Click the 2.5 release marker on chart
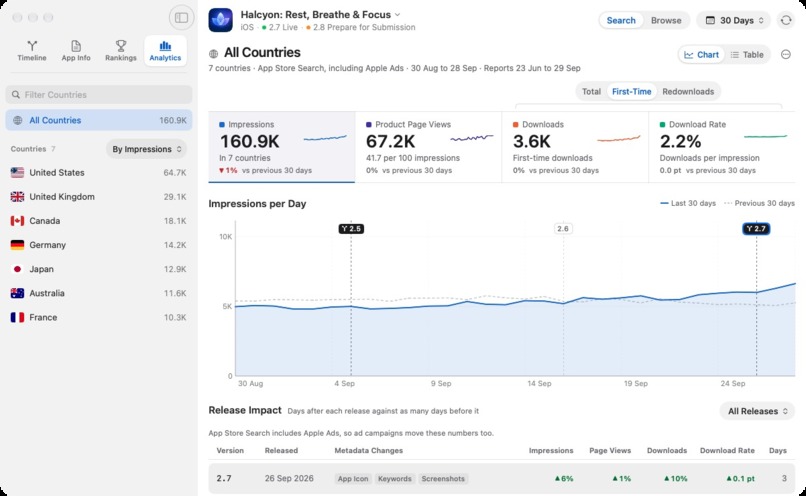The height and width of the screenshot is (496, 806). [351, 229]
